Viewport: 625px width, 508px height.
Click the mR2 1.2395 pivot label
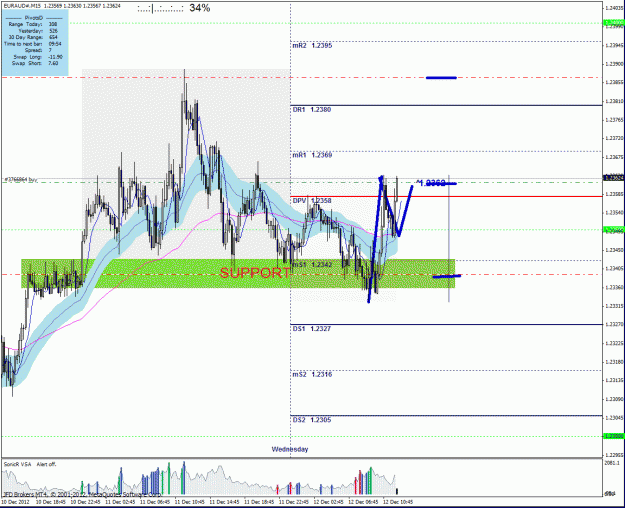point(312,46)
